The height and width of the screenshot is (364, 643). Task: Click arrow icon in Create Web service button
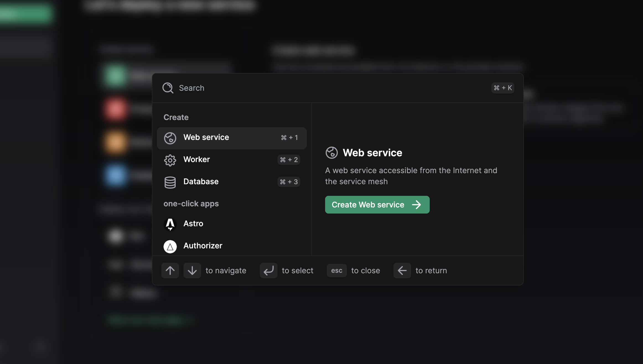point(416,205)
